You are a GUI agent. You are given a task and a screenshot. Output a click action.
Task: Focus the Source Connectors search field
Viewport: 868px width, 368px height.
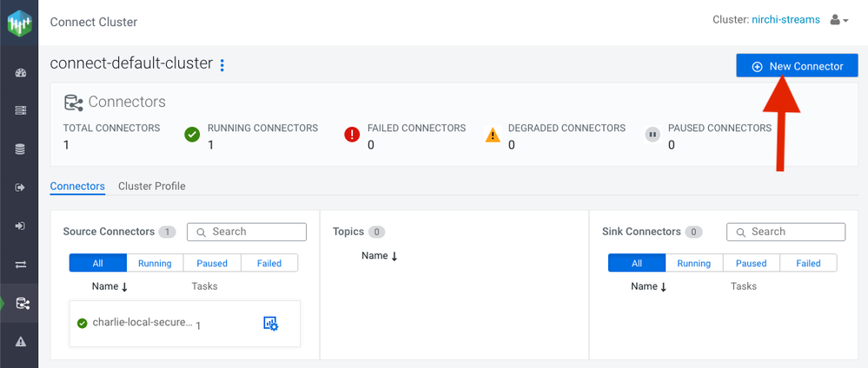(247, 232)
